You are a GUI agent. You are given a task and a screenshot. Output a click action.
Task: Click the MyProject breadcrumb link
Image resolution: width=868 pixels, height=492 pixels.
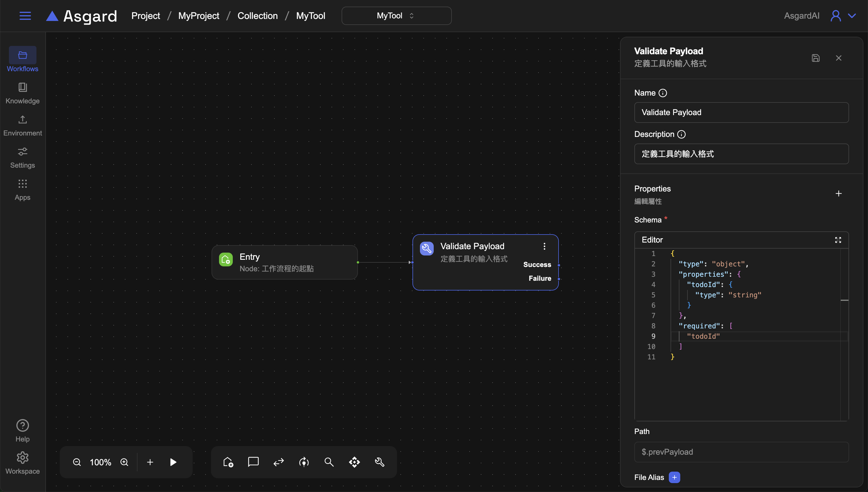pyautogui.click(x=198, y=16)
